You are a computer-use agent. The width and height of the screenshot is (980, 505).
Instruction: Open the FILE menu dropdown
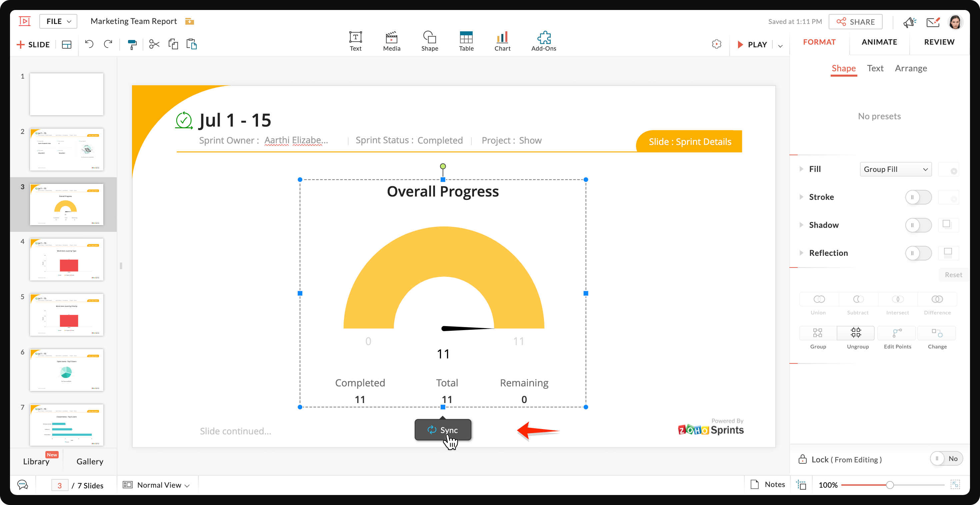pyautogui.click(x=59, y=21)
